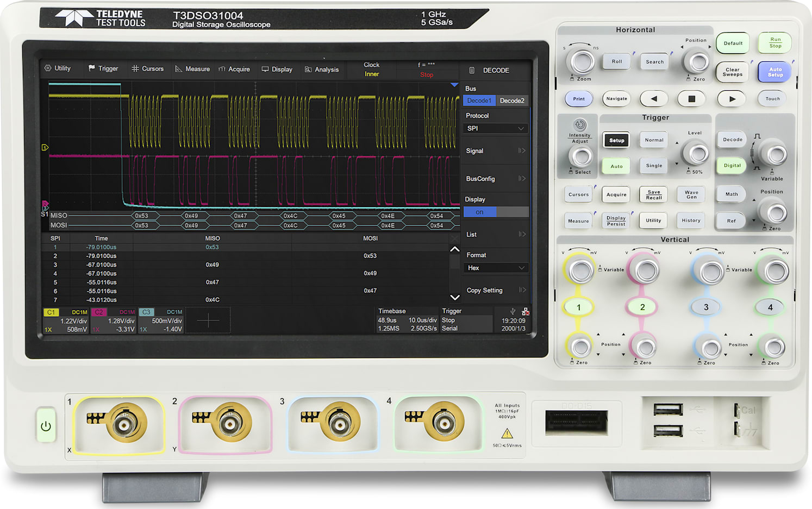Click the USB status icon
The width and height of the screenshot is (812, 509).
coord(513,311)
